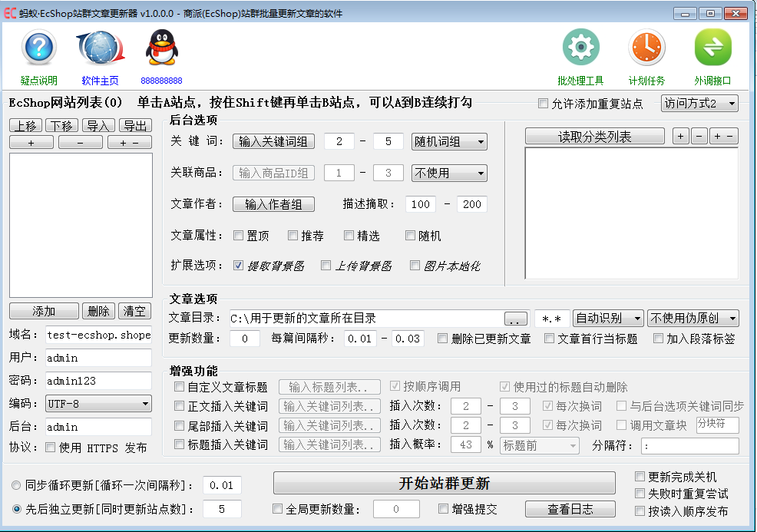This screenshot has width=757, height=532.
Task: Tick the 随机 article attribute
Action: point(410,236)
